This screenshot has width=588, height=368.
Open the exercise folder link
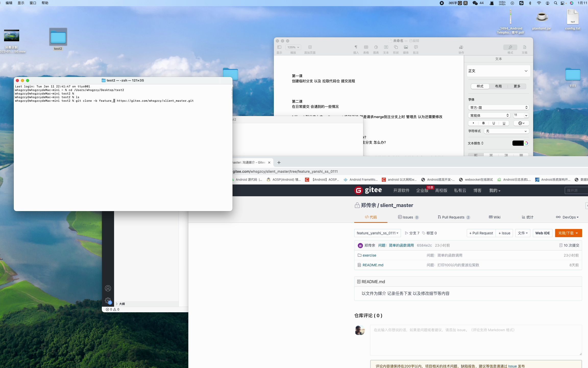(369, 255)
